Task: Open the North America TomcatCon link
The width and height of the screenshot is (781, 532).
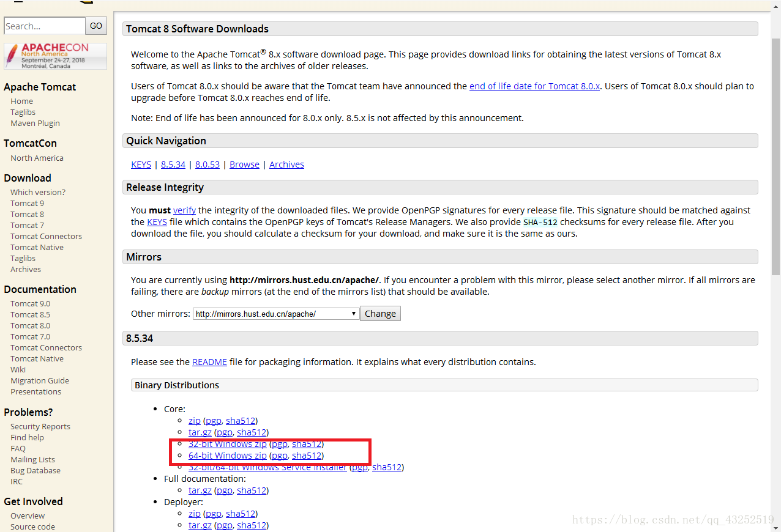Action: [x=37, y=158]
